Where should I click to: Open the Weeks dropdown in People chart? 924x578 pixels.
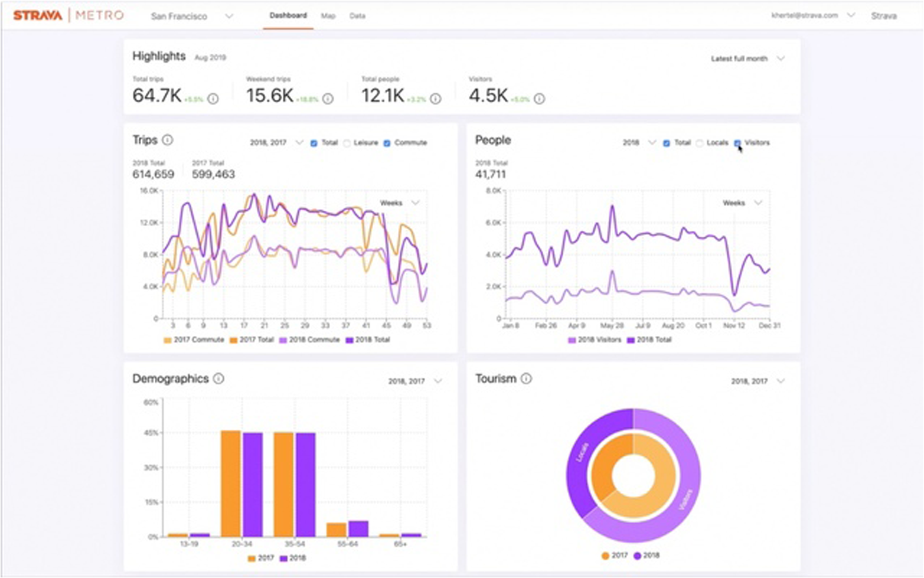(742, 203)
